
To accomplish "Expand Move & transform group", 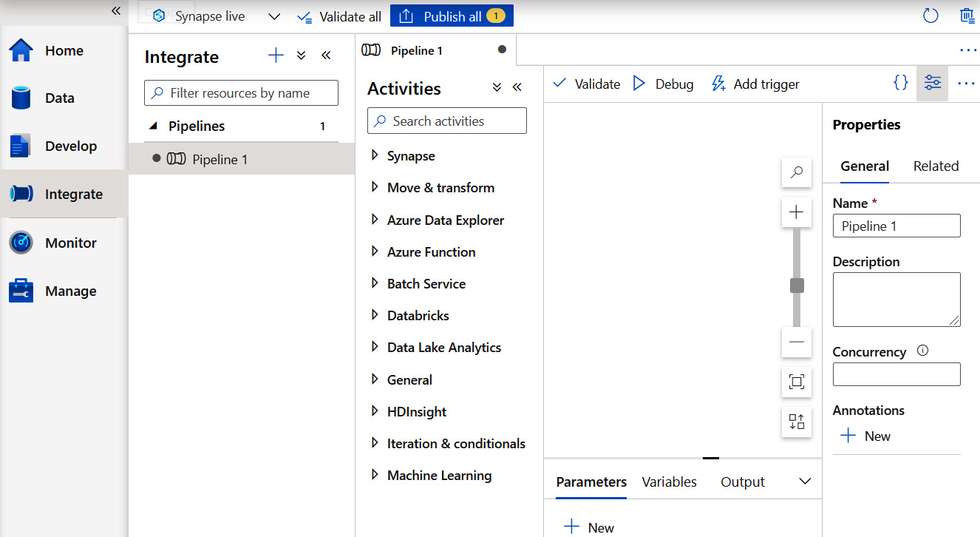I will [375, 187].
